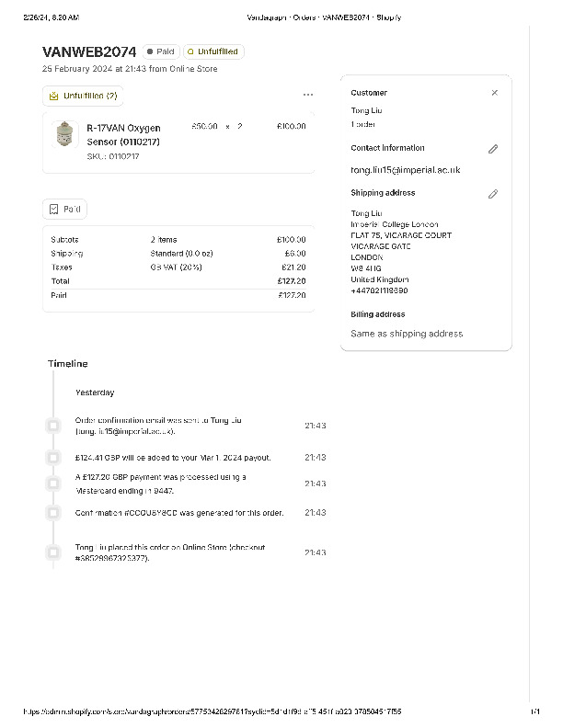Open the R-17VAN Oxygen Sensor (0110217) product link
This screenshot has height=728, width=563.
122,134
